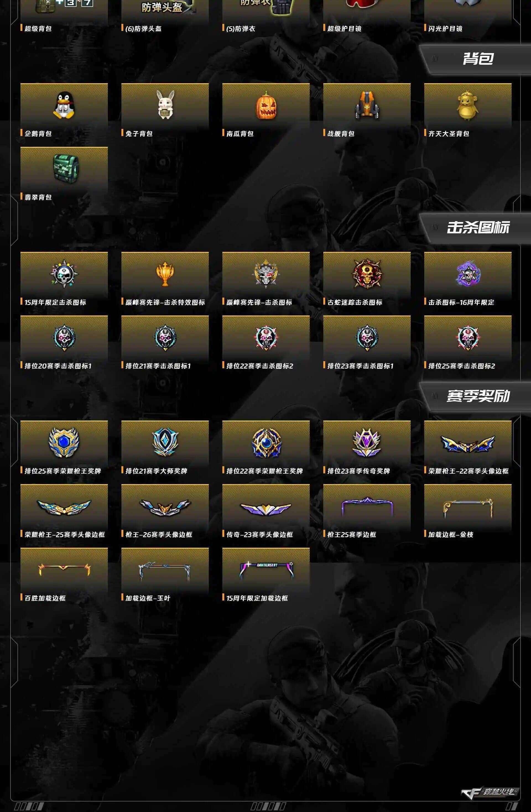Click the 排位25赛季荣耀枪王奖牌 medal
The width and height of the screenshot is (531, 812).
tap(64, 443)
